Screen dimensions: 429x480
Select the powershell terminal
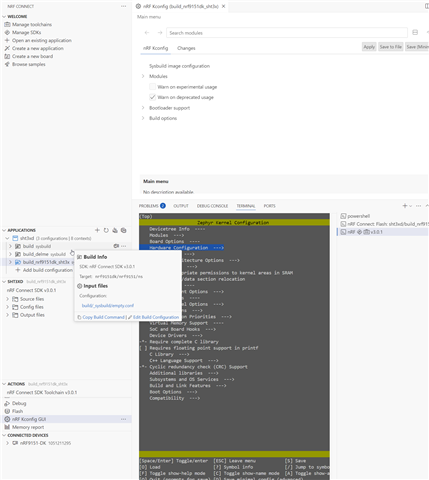359,216
